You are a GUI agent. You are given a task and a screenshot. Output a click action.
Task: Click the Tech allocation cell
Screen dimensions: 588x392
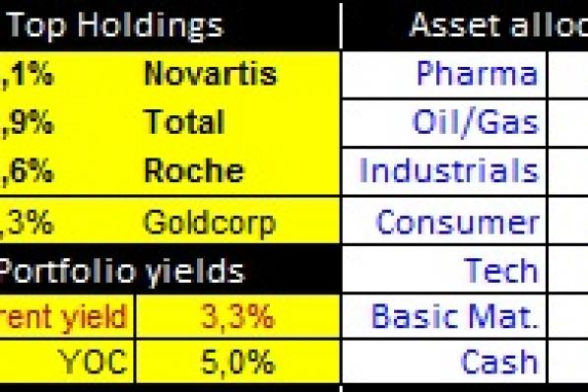pyautogui.click(x=444, y=269)
